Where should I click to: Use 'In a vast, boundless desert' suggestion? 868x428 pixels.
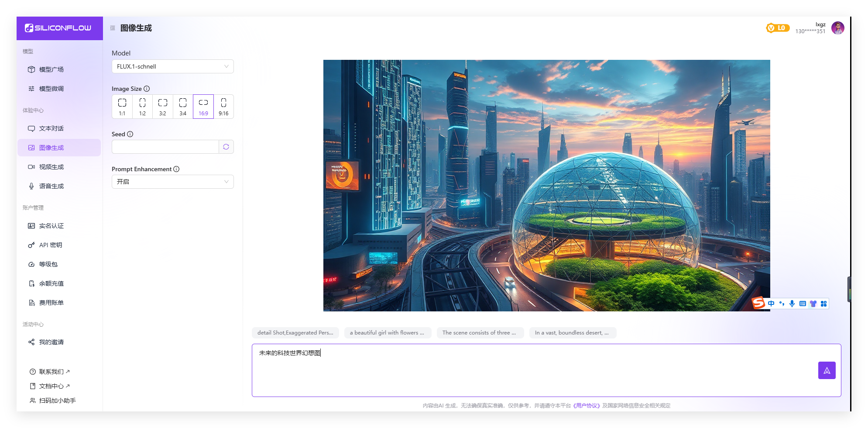coord(573,333)
